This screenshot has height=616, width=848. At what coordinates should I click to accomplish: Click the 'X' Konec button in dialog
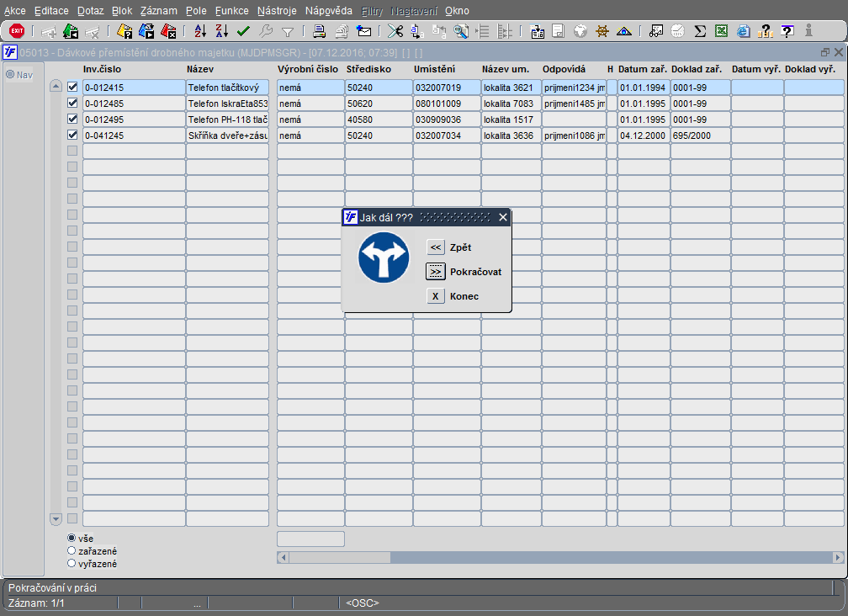436,296
